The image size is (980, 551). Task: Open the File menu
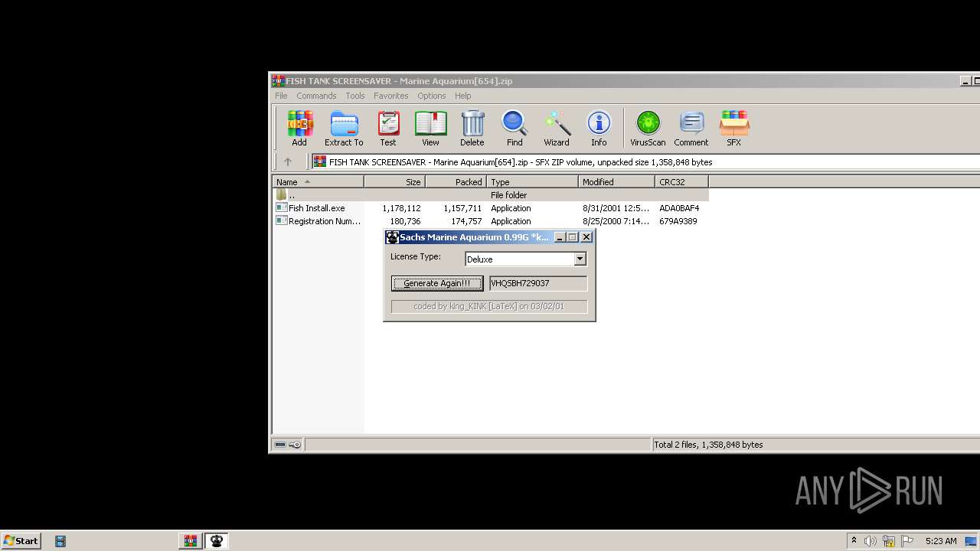[x=281, y=96]
